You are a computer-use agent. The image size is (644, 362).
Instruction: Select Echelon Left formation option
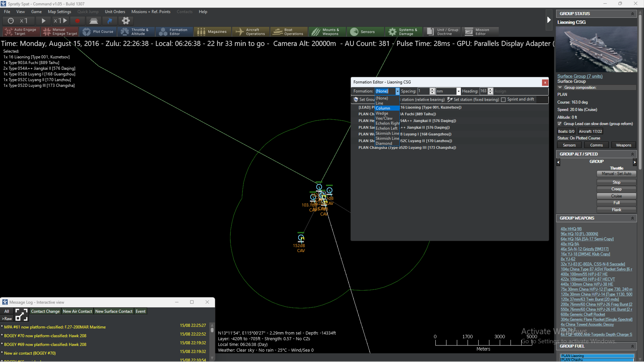[387, 128]
